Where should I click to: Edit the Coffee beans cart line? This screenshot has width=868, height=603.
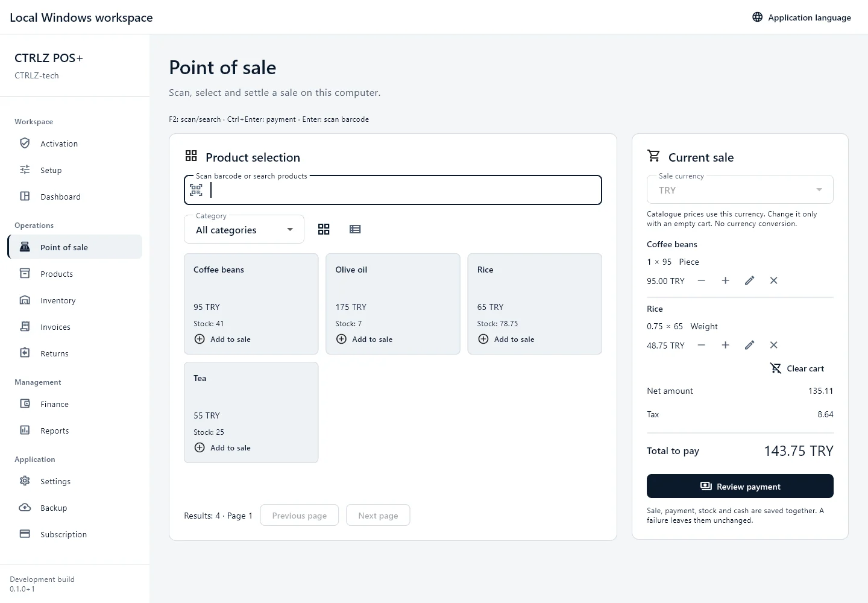coord(750,280)
